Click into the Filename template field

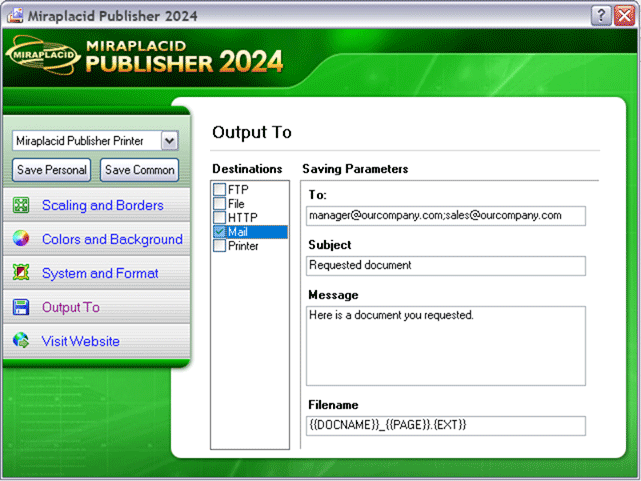pyautogui.click(x=445, y=426)
